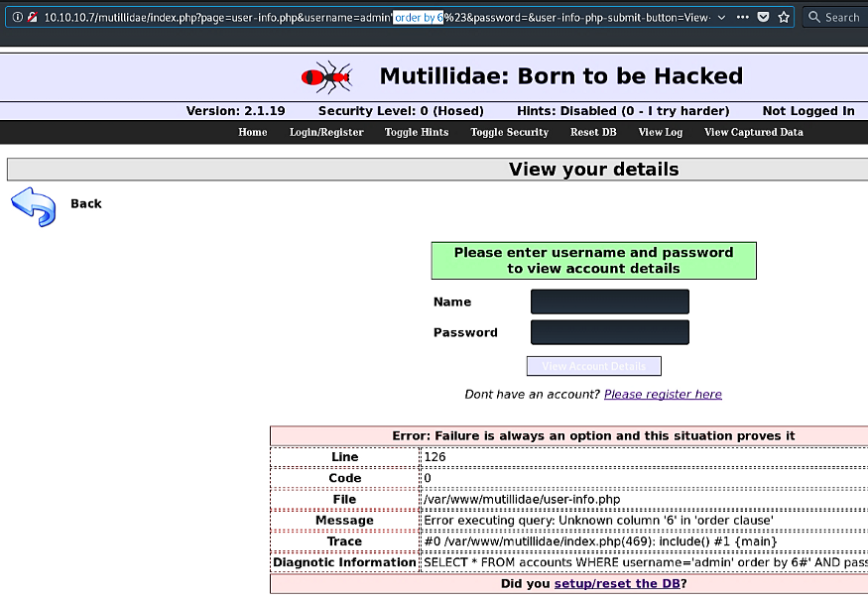Click the SELECT * FROM accounts diagnostic query
The image size is (868, 600).
point(646,562)
